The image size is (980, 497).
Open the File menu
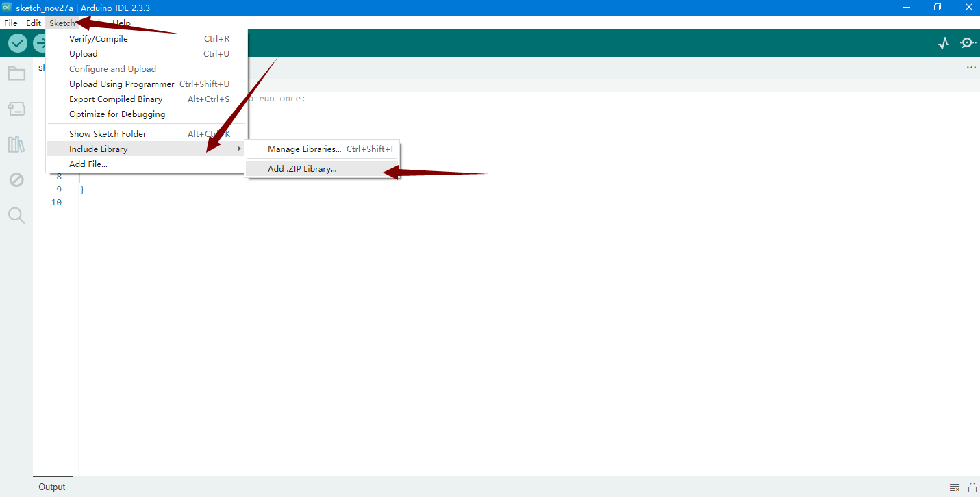(x=11, y=23)
